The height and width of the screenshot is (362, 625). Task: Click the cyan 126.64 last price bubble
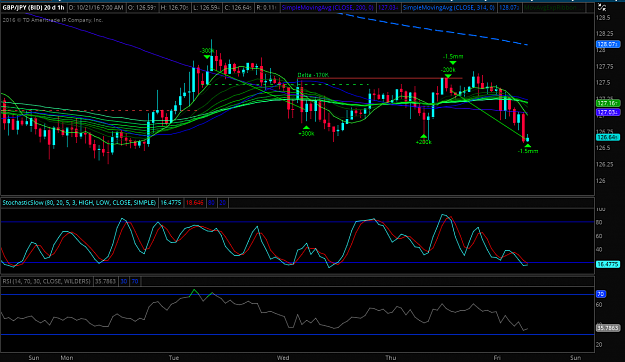[607, 137]
